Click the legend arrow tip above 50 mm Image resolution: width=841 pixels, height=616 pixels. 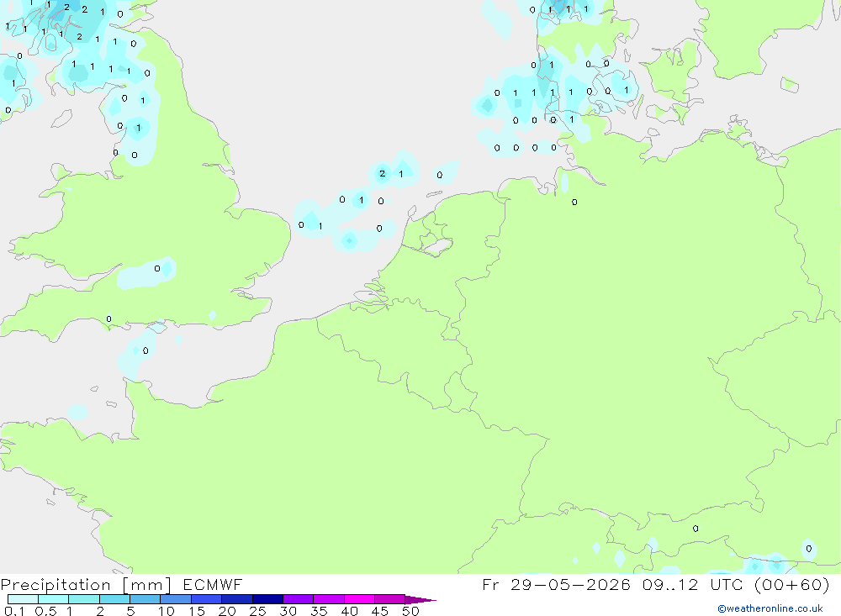421,600
